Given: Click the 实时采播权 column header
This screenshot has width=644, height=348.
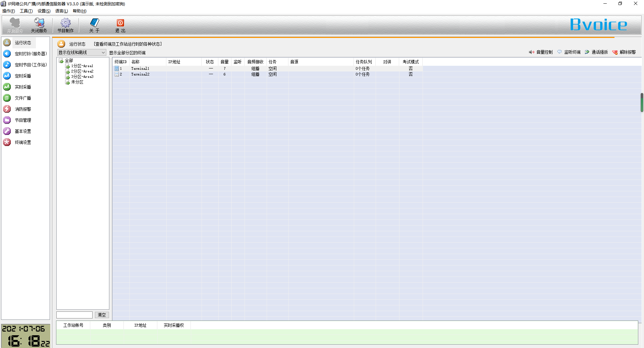Looking at the screenshot, I should pyautogui.click(x=174, y=325).
